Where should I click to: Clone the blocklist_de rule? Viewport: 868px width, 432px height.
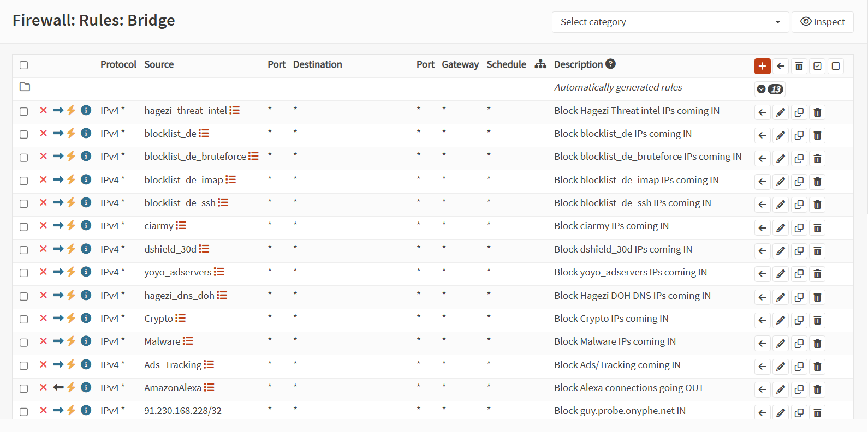799,135
